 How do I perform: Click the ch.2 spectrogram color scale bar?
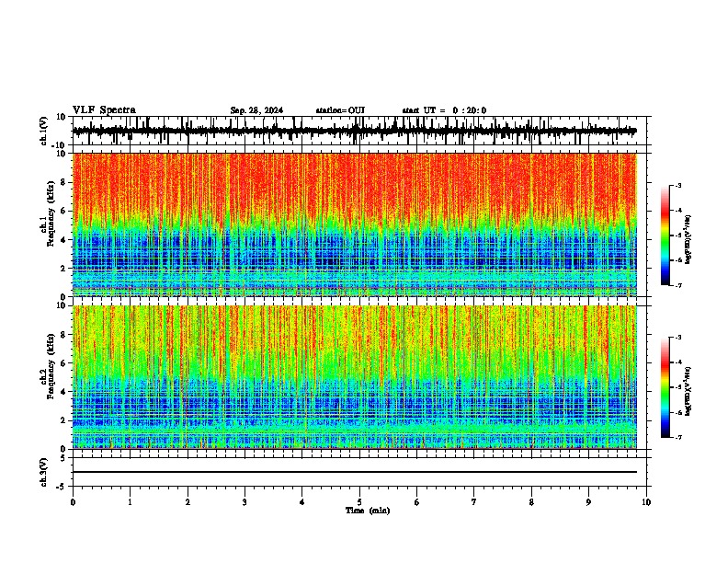coord(665,387)
